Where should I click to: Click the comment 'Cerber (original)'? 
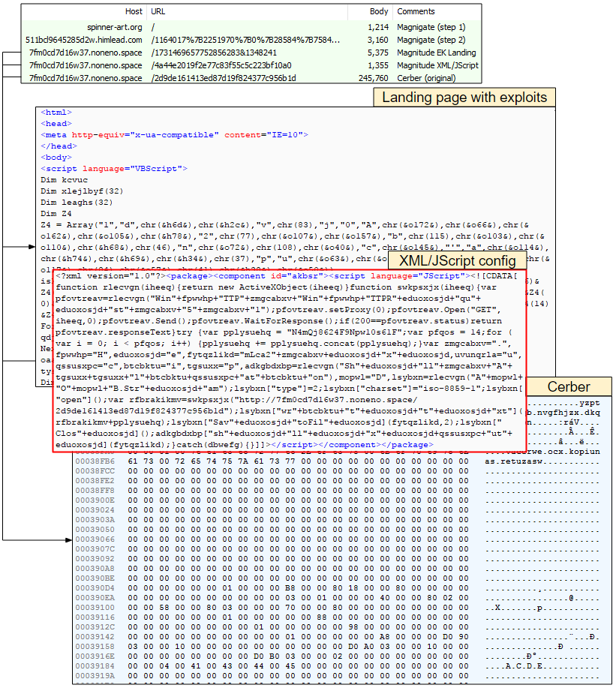coord(426,78)
